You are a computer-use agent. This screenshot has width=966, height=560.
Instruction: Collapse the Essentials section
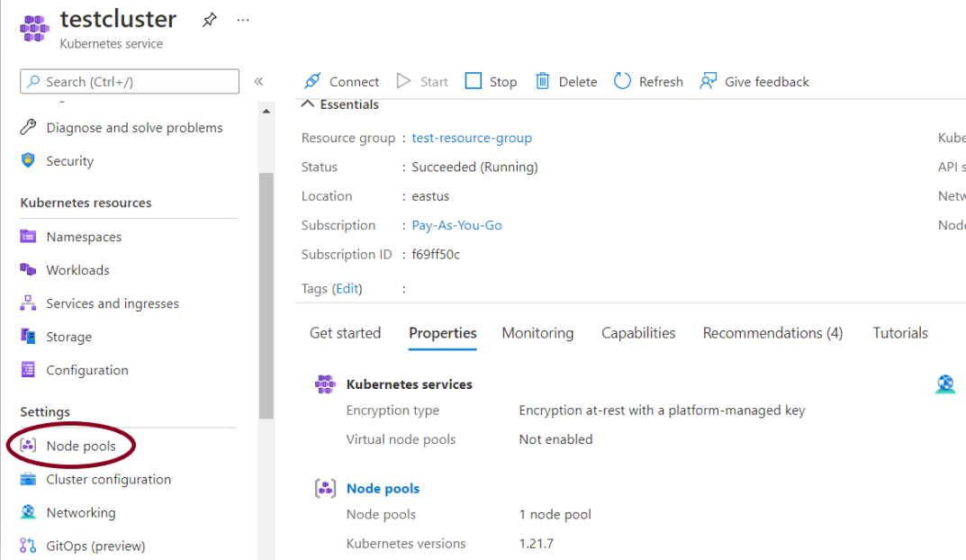(x=308, y=104)
